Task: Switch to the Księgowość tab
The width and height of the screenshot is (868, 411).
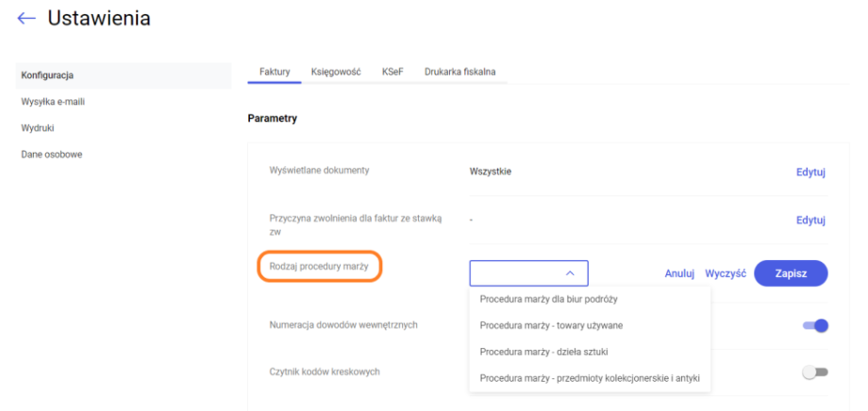Action: [336, 72]
